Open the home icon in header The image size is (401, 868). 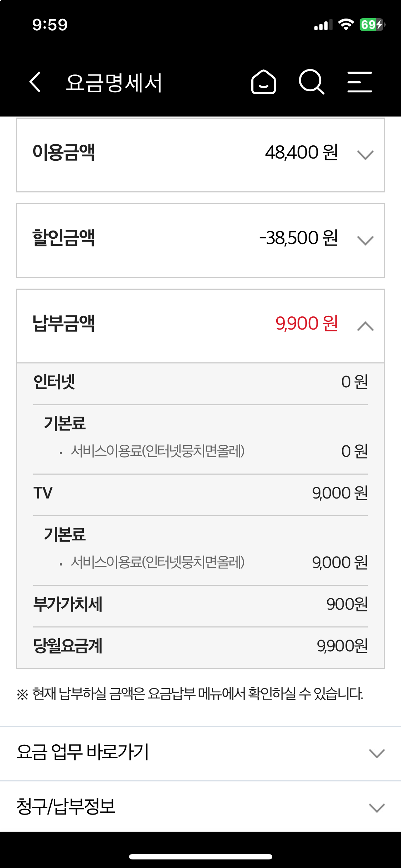(263, 82)
